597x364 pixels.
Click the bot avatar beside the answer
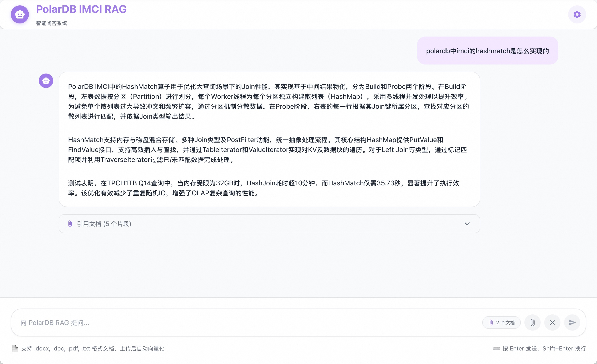pos(46,81)
